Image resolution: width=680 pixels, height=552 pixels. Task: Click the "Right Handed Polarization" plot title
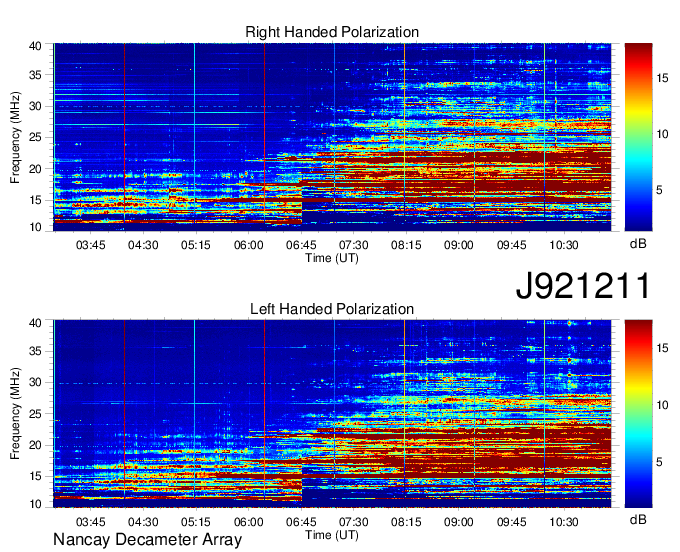tap(332, 32)
